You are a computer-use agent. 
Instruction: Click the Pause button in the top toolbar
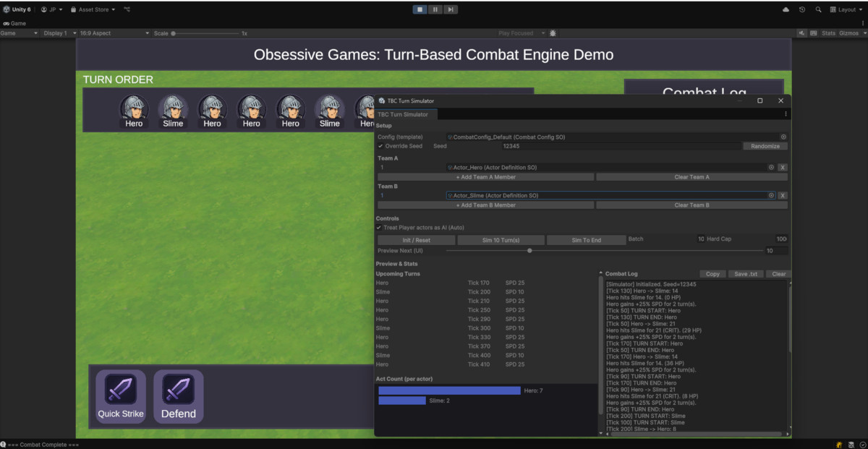pos(434,9)
